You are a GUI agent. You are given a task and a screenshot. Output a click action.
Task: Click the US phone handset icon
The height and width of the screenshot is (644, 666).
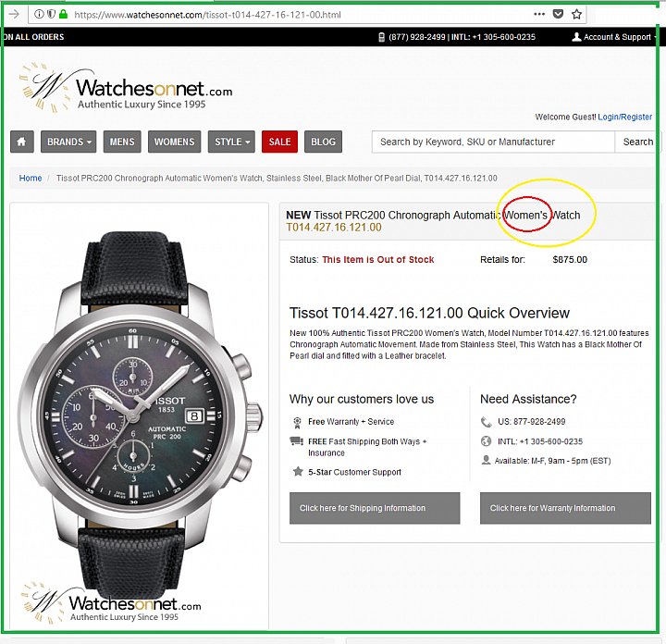pos(486,422)
